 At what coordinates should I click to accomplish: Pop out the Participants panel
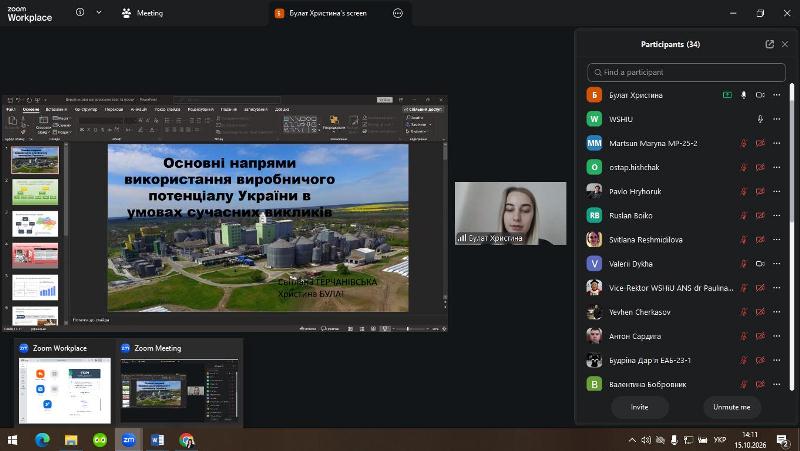pos(769,44)
